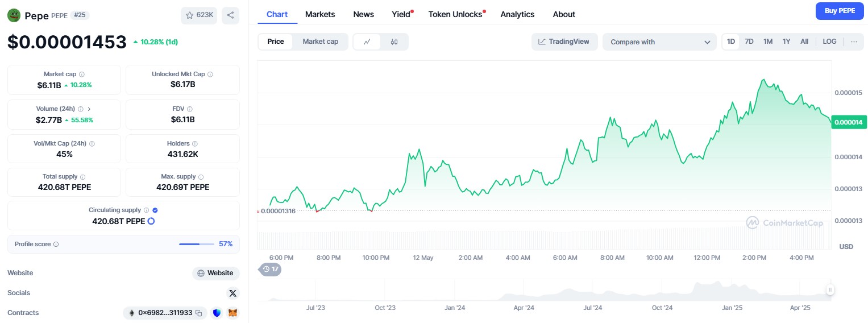This screenshot has width=868, height=323.
Task: Open the Compare with dropdown
Action: [x=659, y=42]
